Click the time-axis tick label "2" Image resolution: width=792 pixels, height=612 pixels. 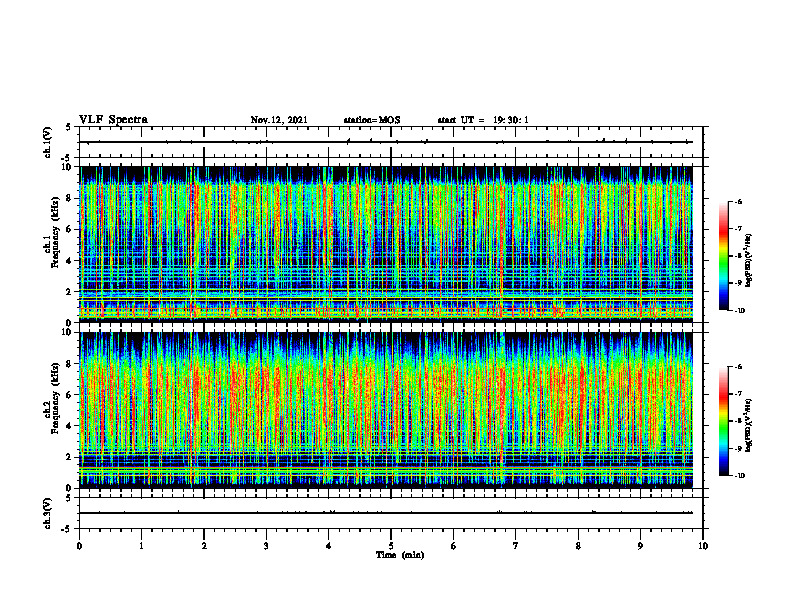[204, 546]
